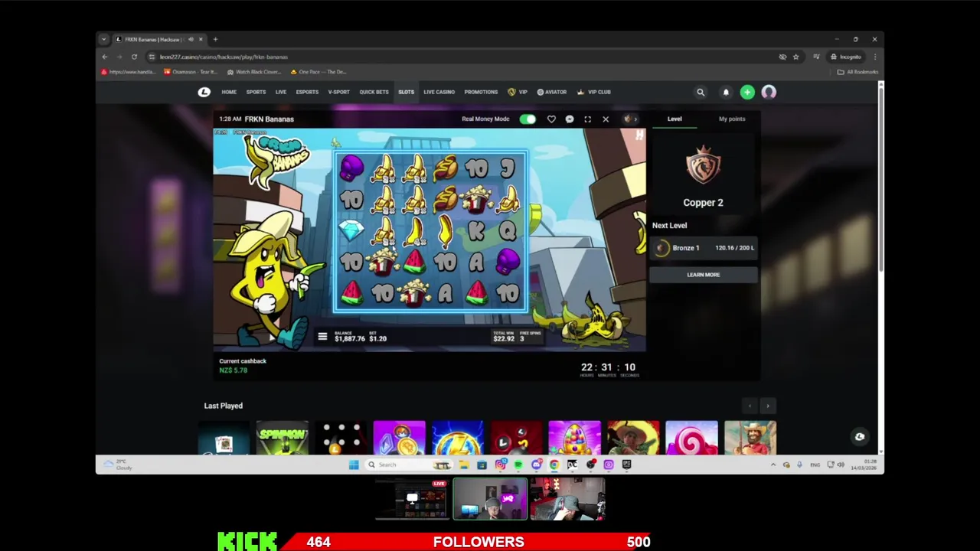
Task: Open the ESPORTS section
Action: [x=307, y=92]
